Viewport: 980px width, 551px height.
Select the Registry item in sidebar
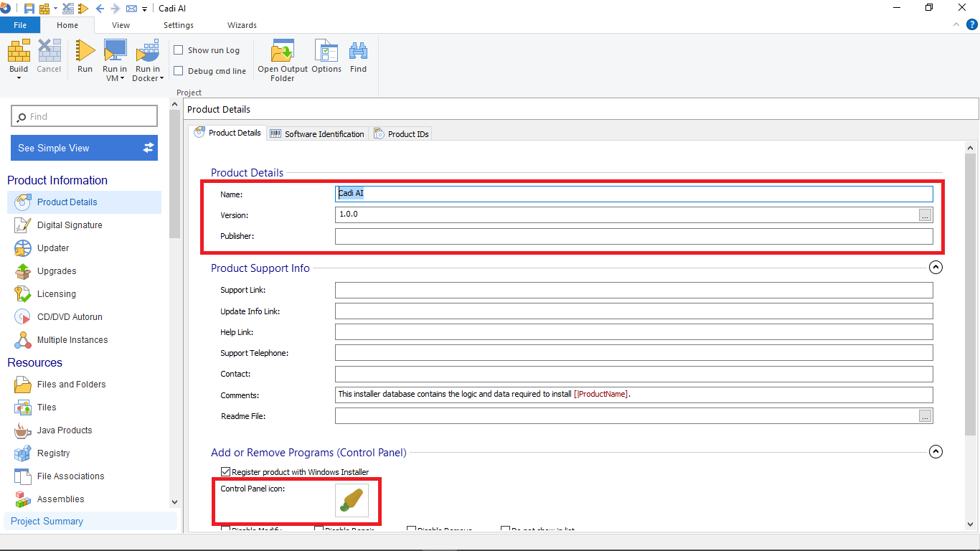click(x=53, y=453)
